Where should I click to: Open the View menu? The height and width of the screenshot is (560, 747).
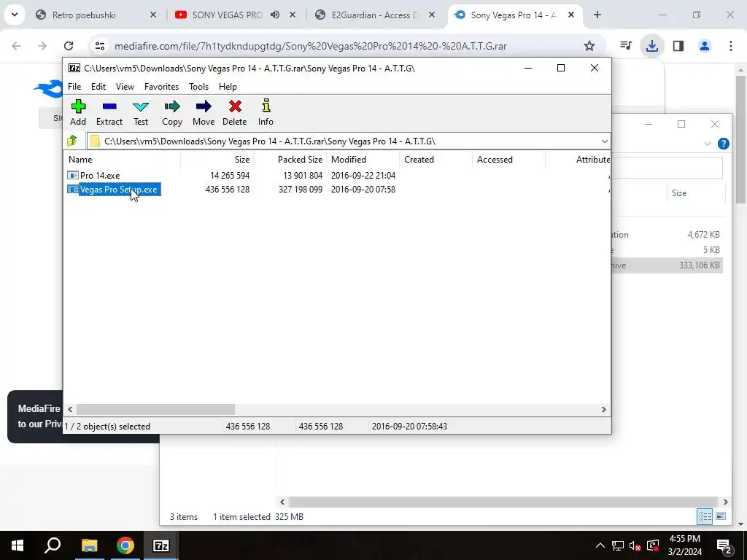coord(125,87)
